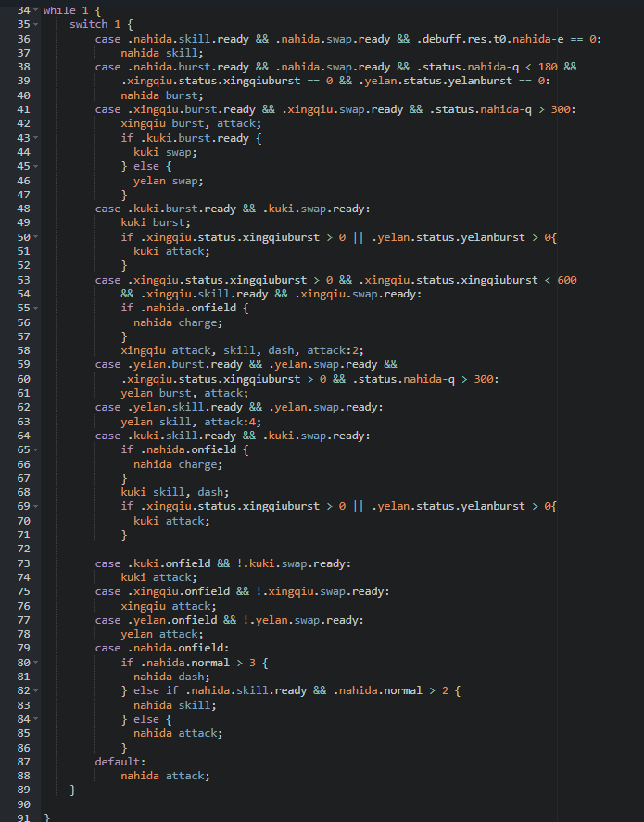Viewport: 644px width, 822px height.
Task: Collapse the else-if block at line 82
Action: tap(35, 691)
